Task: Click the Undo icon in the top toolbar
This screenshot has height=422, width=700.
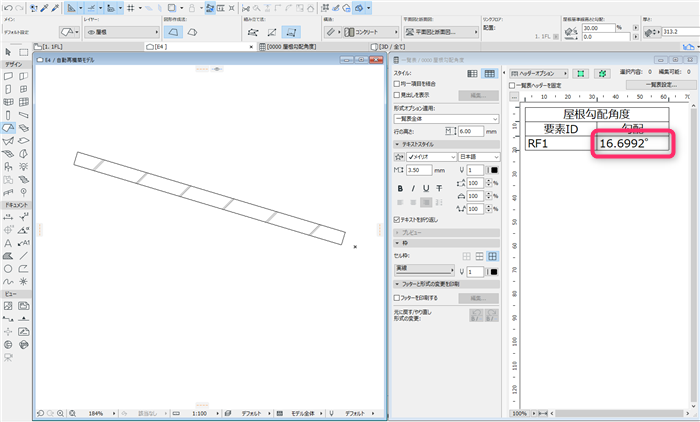Action: 8,8
